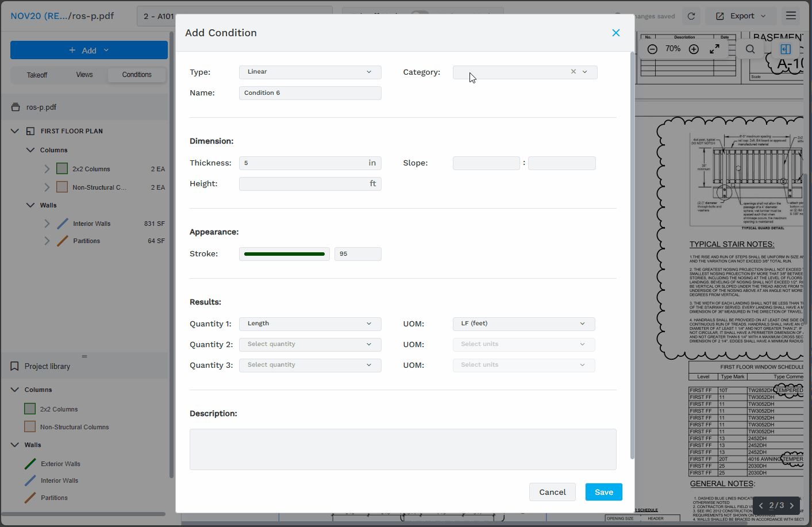Open the drawing search tool

tap(750, 49)
